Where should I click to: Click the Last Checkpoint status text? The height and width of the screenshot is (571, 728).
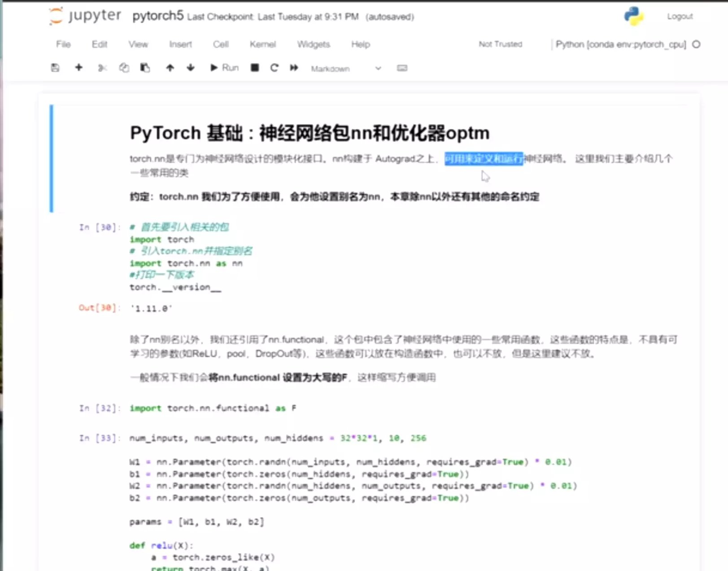coord(273,17)
